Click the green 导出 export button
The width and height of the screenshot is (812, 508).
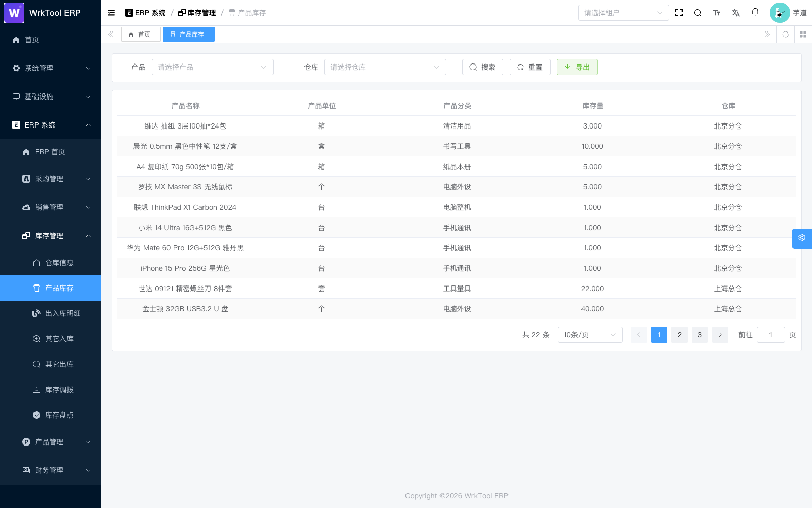point(577,67)
